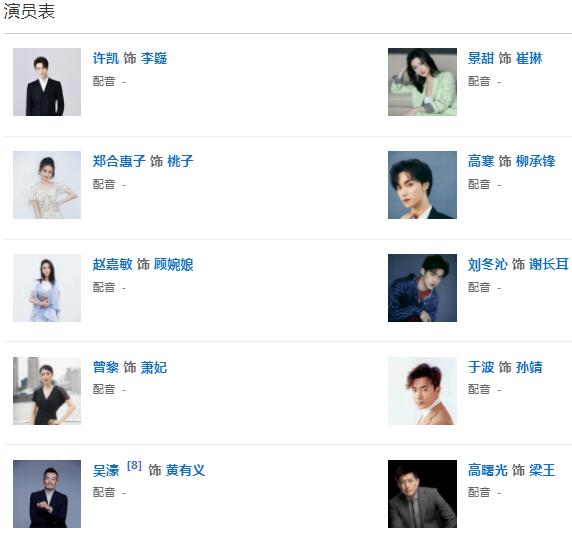Open 郑合惠子's cast photo

click(x=47, y=185)
